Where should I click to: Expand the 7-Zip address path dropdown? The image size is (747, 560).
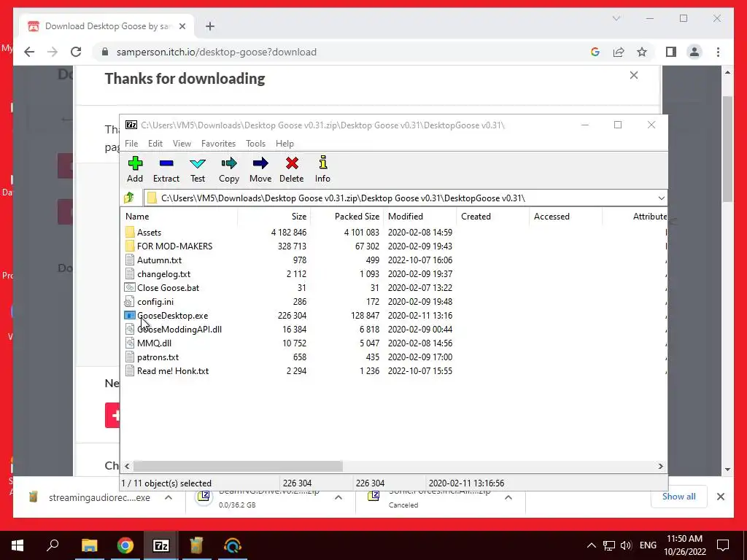[661, 198]
